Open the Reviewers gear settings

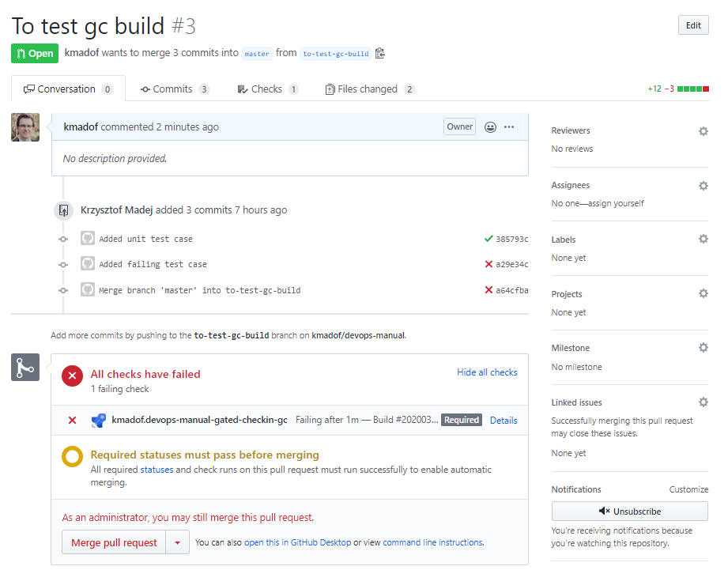click(x=703, y=131)
